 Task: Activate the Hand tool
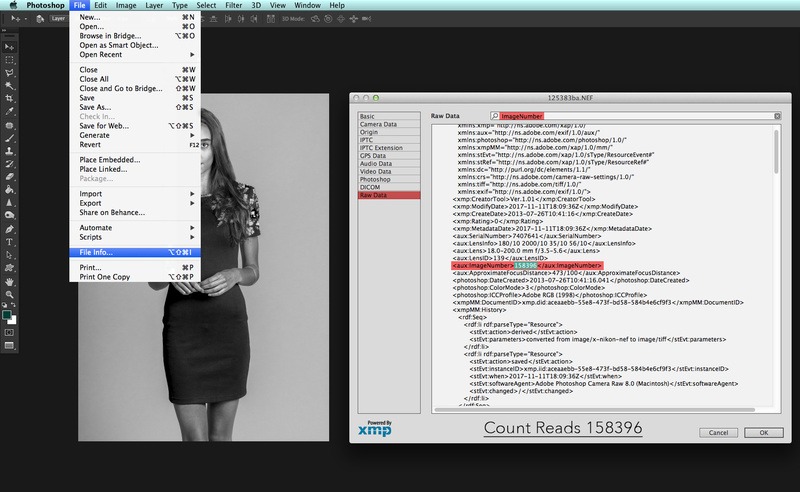pyautogui.click(x=8, y=281)
